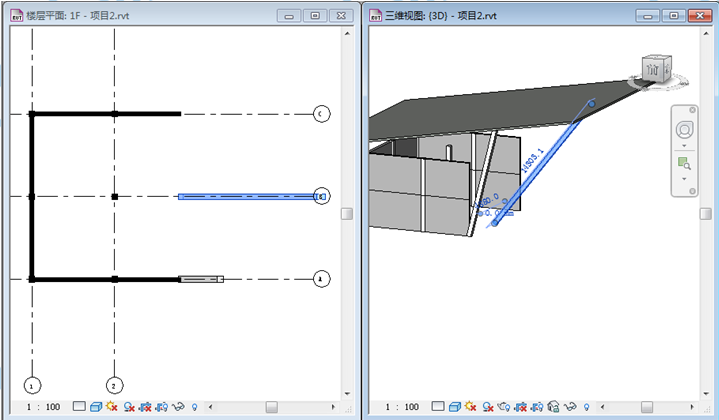Viewport: 719px width, 420px height.
Task: Click up arrow of 3D vertical scrollbar
Action: [706, 33]
